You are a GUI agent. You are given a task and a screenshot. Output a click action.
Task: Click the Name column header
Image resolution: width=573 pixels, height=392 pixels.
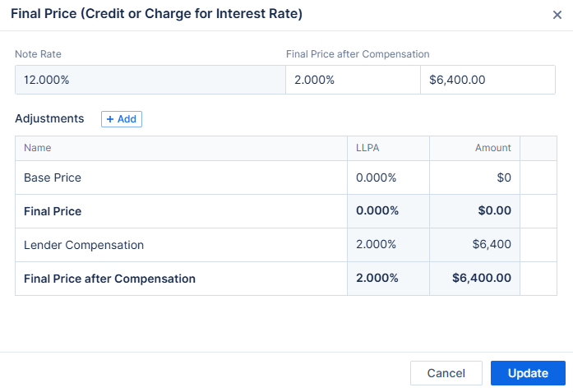pos(38,148)
